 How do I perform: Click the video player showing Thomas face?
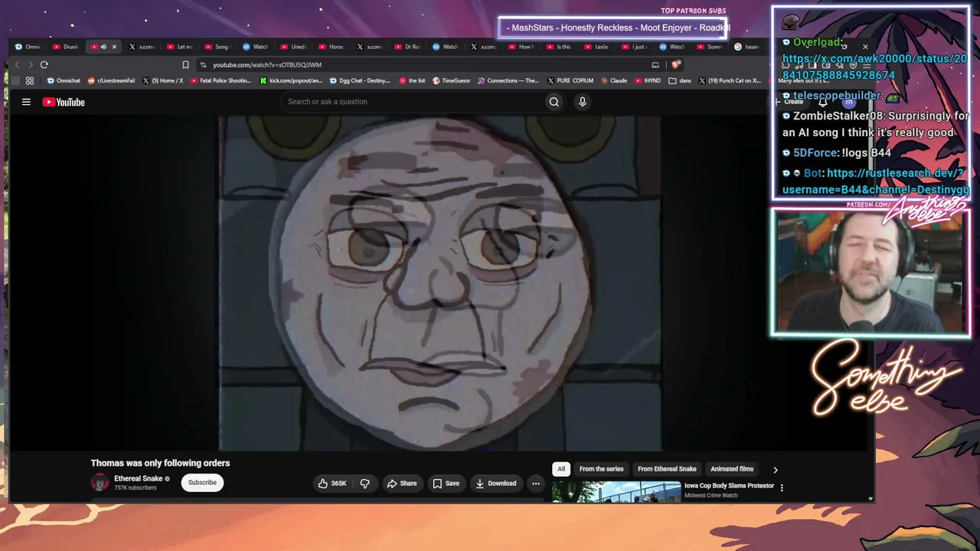click(x=440, y=283)
